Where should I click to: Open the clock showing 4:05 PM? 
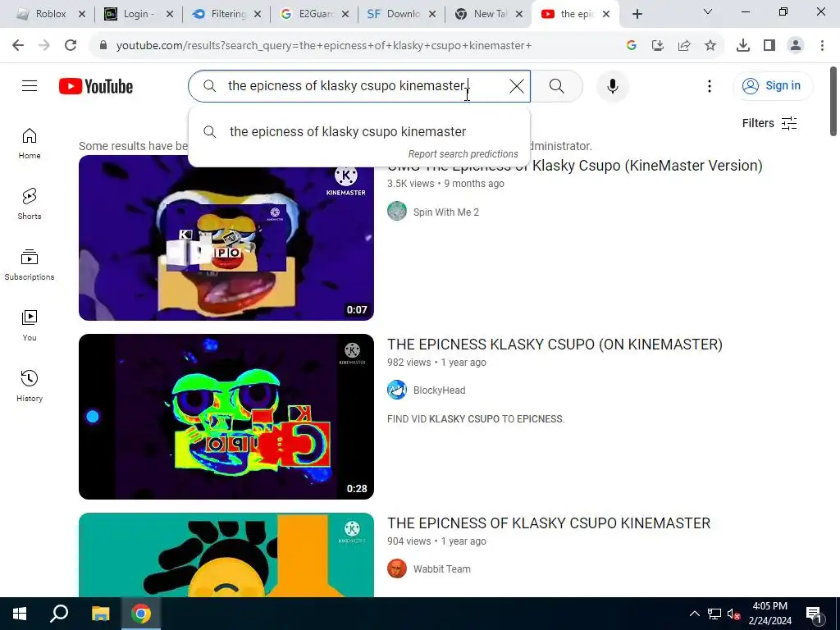(769, 614)
